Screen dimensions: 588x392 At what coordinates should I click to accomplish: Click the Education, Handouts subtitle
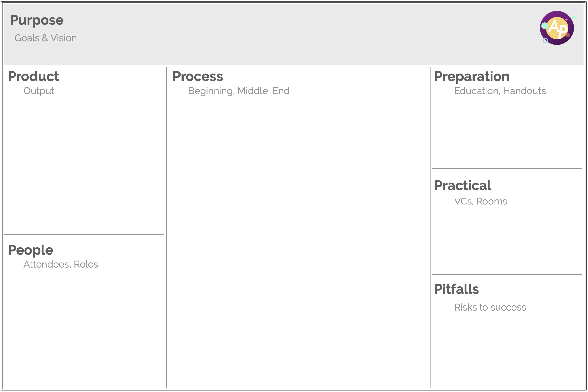[x=500, y=91]
